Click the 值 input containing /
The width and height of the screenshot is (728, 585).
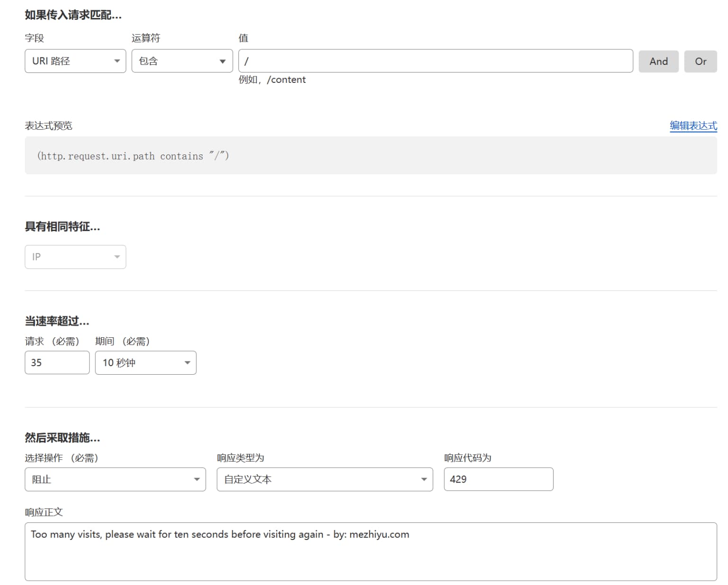(435, 61)
